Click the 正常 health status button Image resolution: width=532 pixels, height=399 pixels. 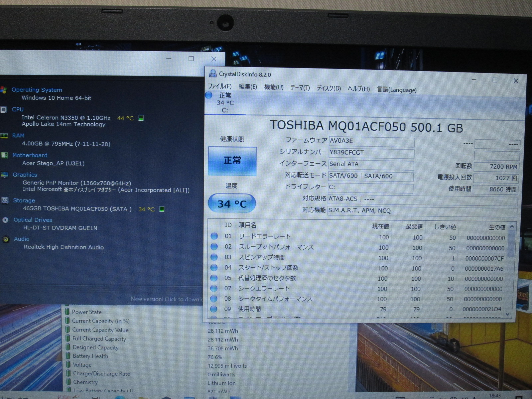pyautogui.click(x=232, y=161)
